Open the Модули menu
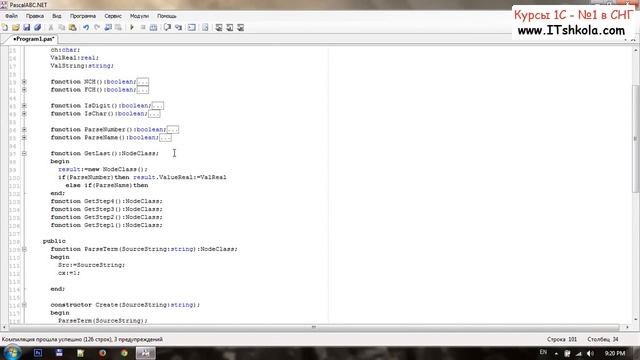The width and height of the screenshot is (640, 360). point(139,16)
